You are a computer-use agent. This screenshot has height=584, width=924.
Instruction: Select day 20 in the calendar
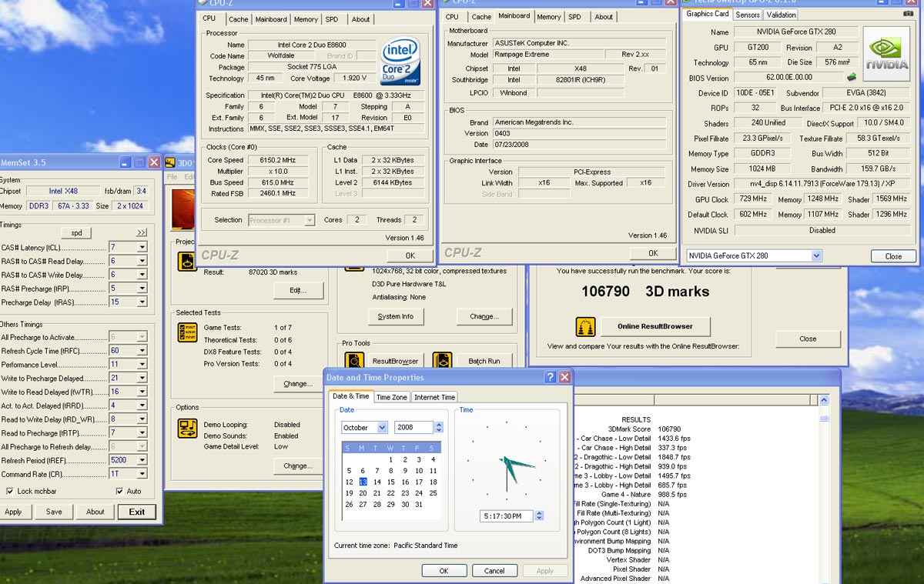click(x=363, y=493)
